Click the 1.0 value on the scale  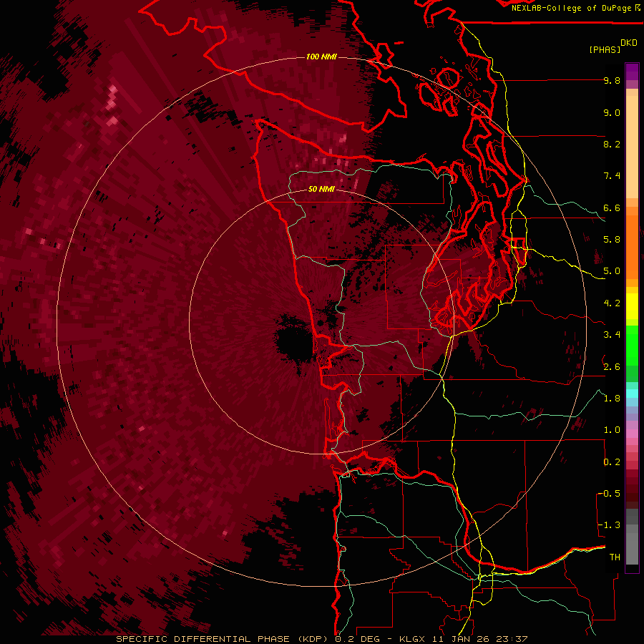click(612, 430)
